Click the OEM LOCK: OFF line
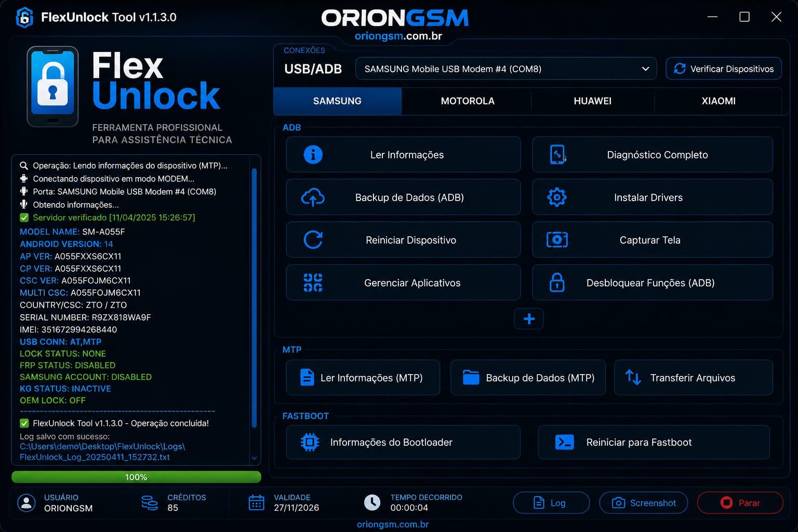The width and height of the screenshot is (798, 532). tap(52, 401)
